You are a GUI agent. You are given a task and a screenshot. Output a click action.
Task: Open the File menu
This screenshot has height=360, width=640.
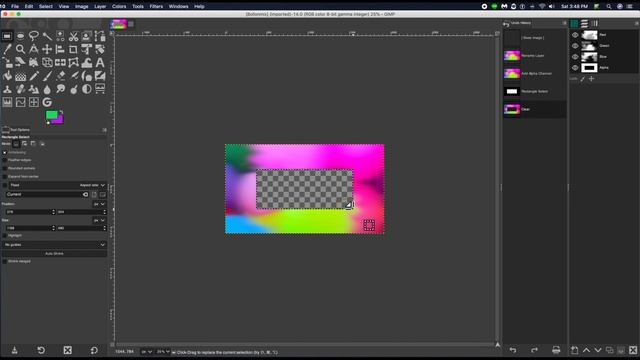point(15,7)
